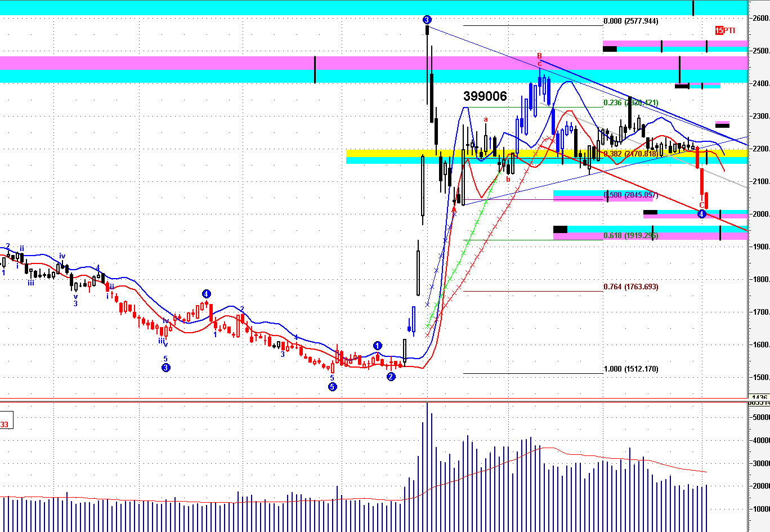This screenshot has height=532, width=770.
Task: Click the 2500 price axis label
Action: click(x=760, y=51)
